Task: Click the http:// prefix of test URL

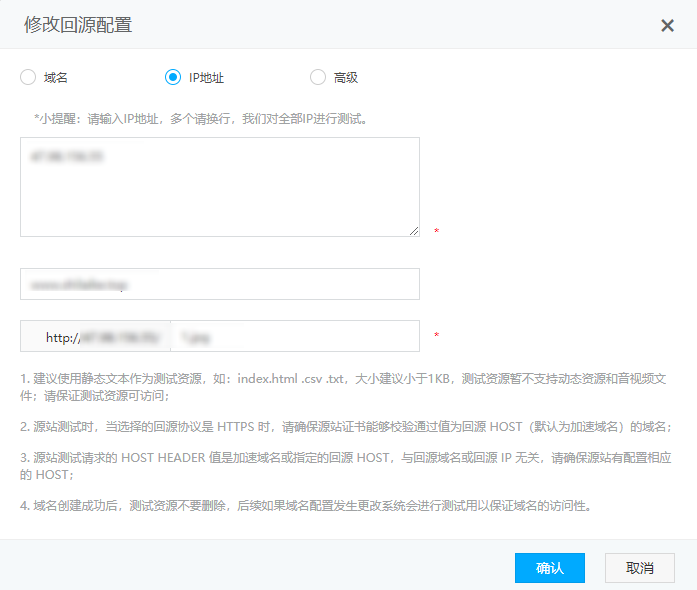Action: (62, 337)
